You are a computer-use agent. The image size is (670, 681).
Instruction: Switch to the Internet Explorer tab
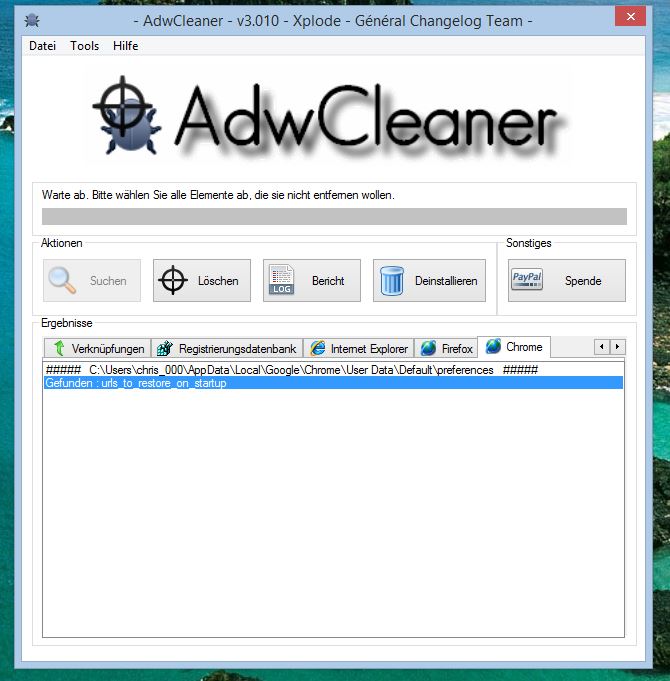tap(359, 348)
